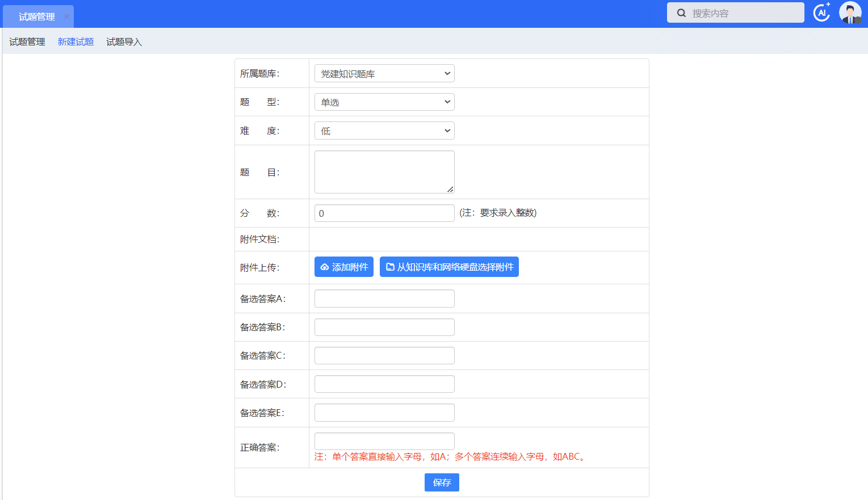This screenshot has height=500, width=868.
Task: Click the search magnifier icon
Action: (681, 13)
